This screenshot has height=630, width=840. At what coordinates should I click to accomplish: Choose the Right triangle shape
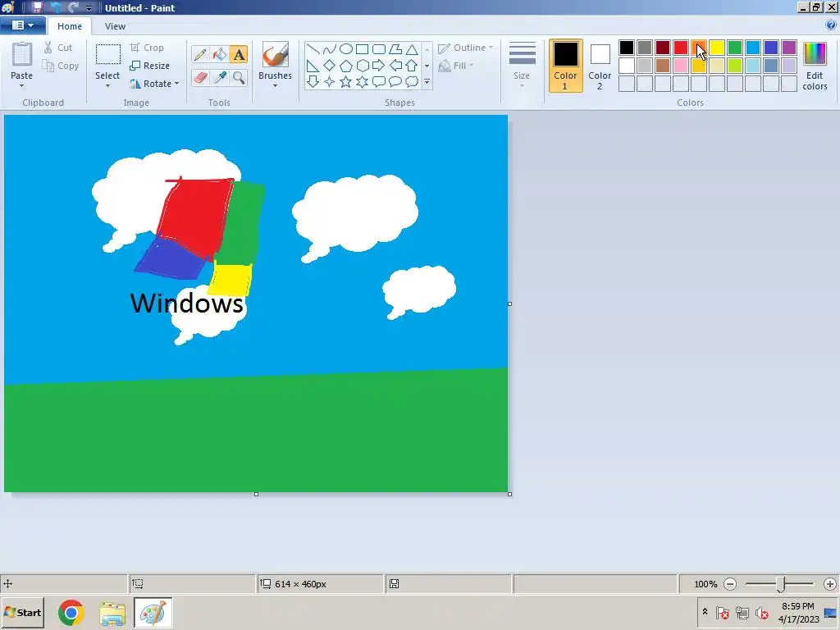coord(313,66)
